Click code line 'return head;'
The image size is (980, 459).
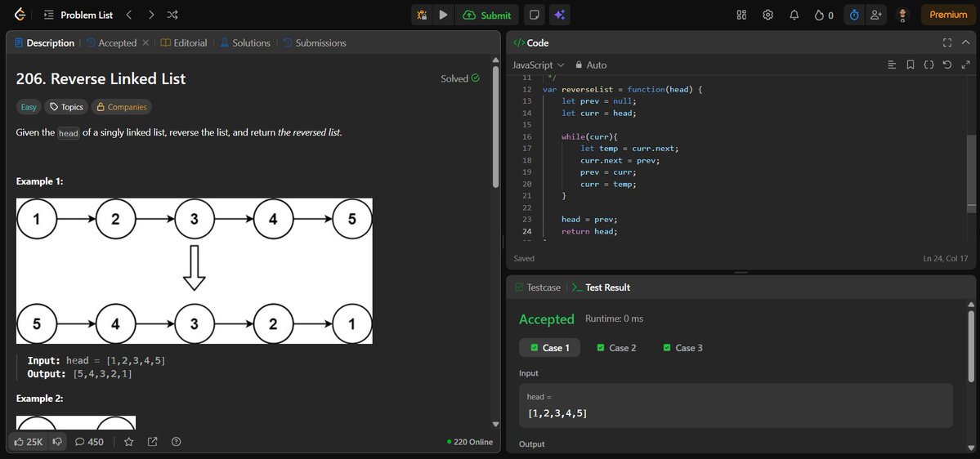point(588,231)
